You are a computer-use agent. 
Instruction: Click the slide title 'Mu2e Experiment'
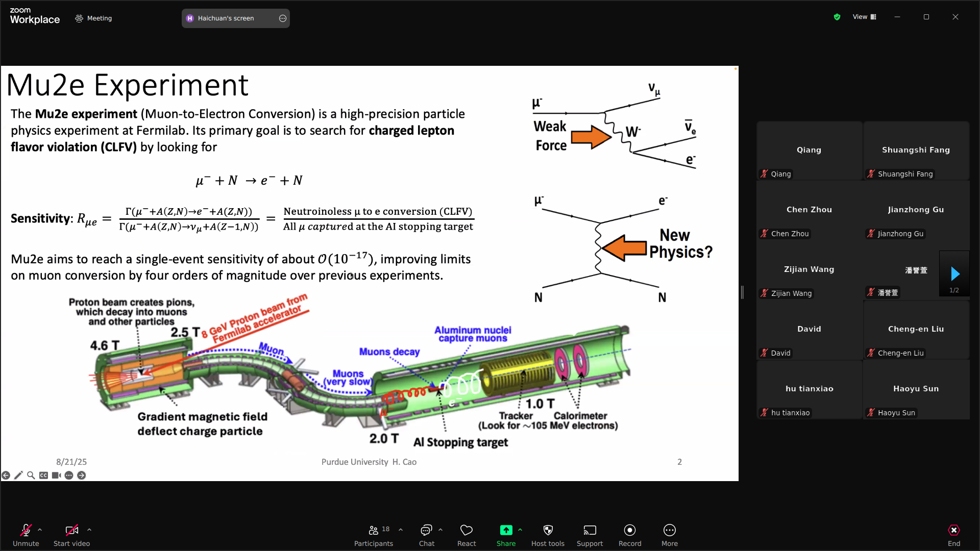pyautogui.click(x=127, y=85)
